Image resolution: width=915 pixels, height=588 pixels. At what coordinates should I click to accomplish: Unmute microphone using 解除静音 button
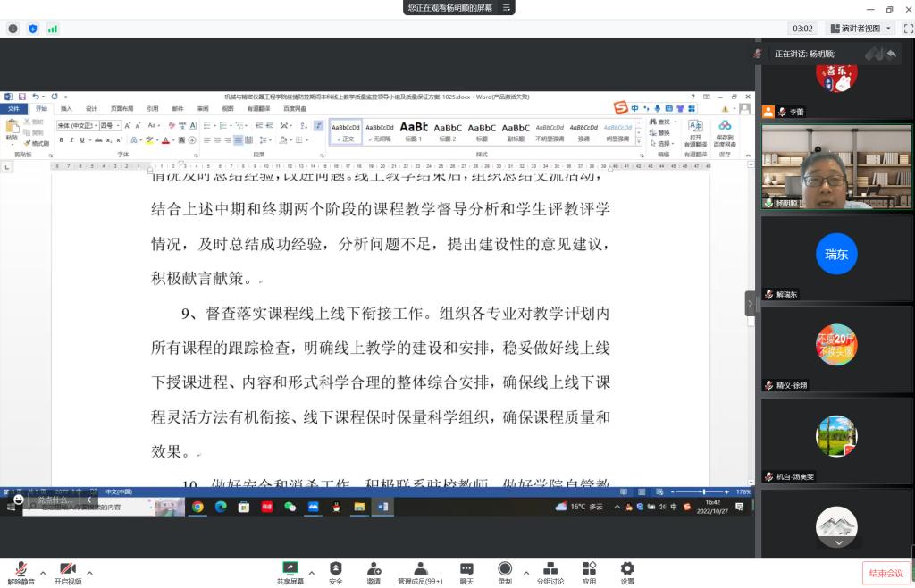(x=20, y=571)
